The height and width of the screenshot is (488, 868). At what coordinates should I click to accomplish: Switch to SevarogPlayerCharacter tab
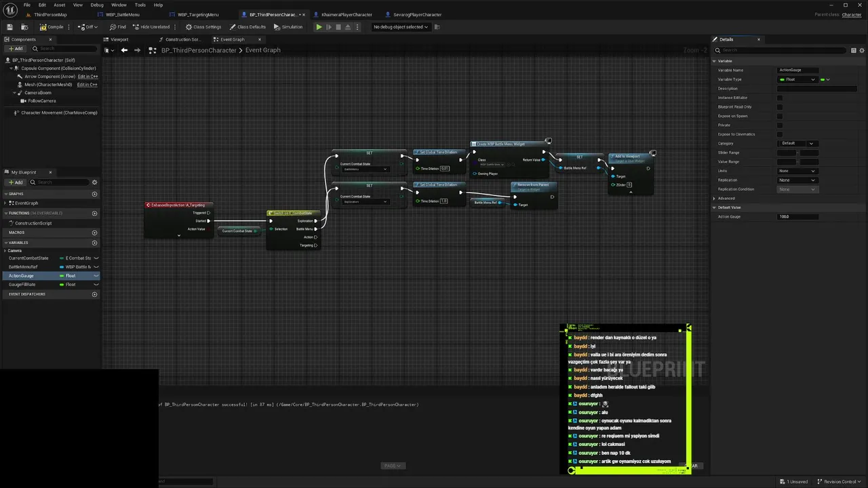point(417,14)
